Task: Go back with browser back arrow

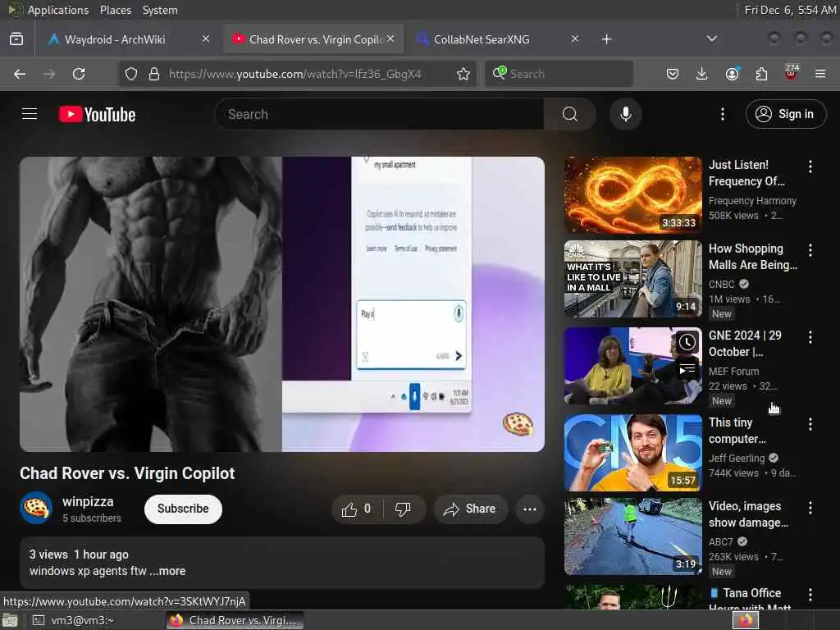Action: click(x=20, y=74)
